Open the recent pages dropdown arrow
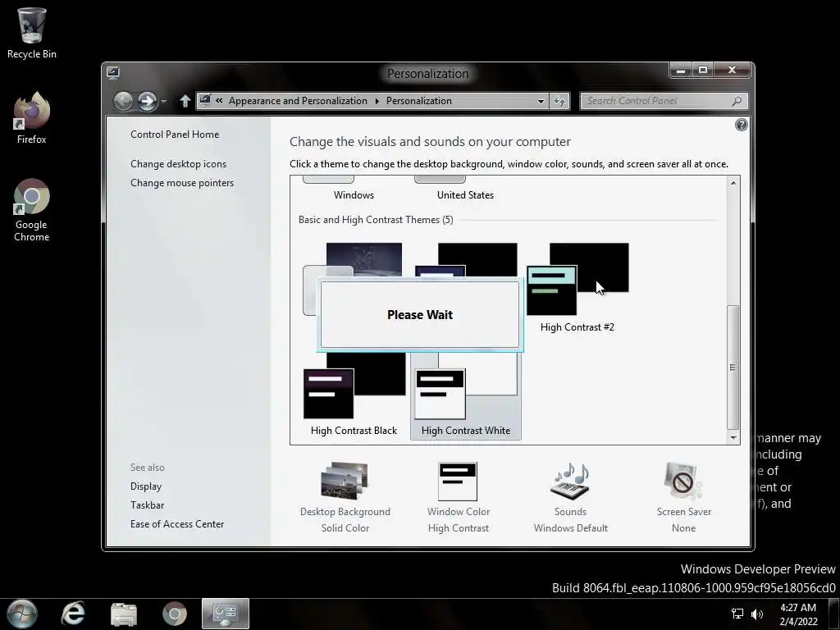The height and width of the screenshot is (630, 840). click(164, 101)
